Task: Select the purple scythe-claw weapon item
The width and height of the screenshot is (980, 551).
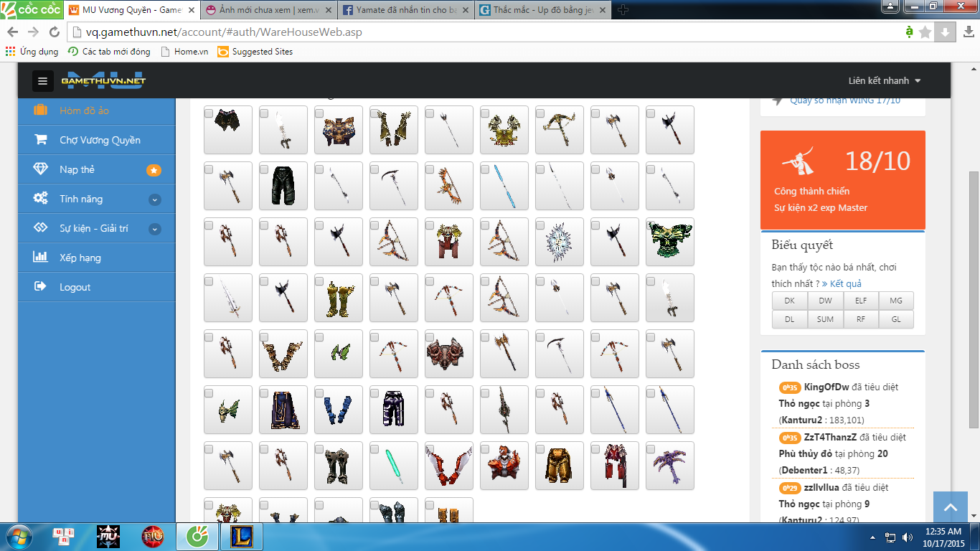Action: point(670,466)
